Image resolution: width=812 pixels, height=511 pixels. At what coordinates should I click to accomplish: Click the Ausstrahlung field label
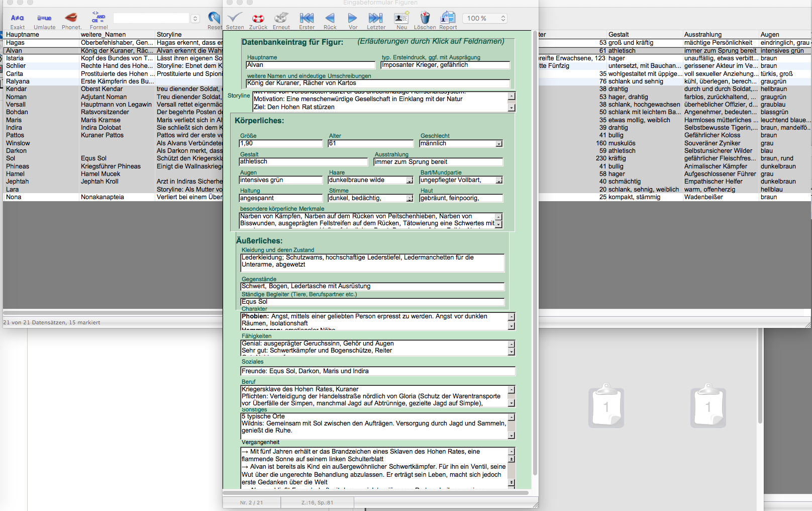point(391,154)
